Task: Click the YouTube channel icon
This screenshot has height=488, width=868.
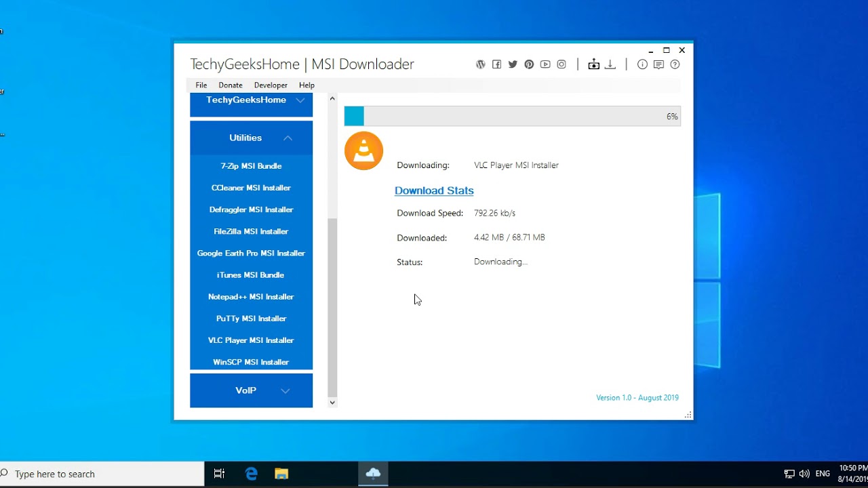Action: pyautogui.click(x=545, y=64)
